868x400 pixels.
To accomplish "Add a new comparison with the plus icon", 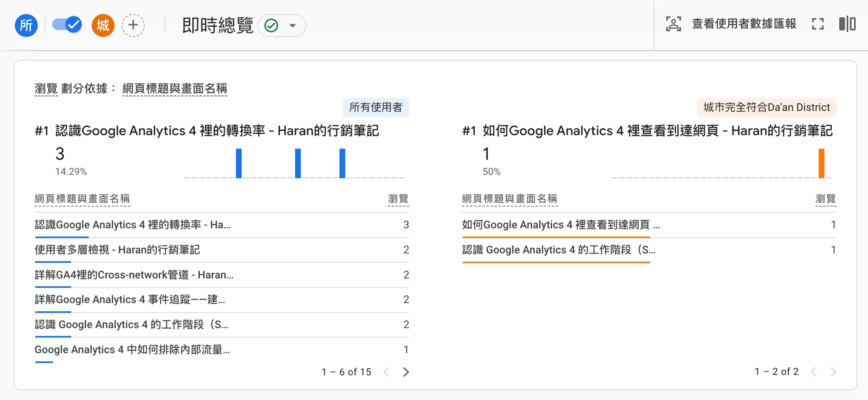I will (x=133, y=25).
